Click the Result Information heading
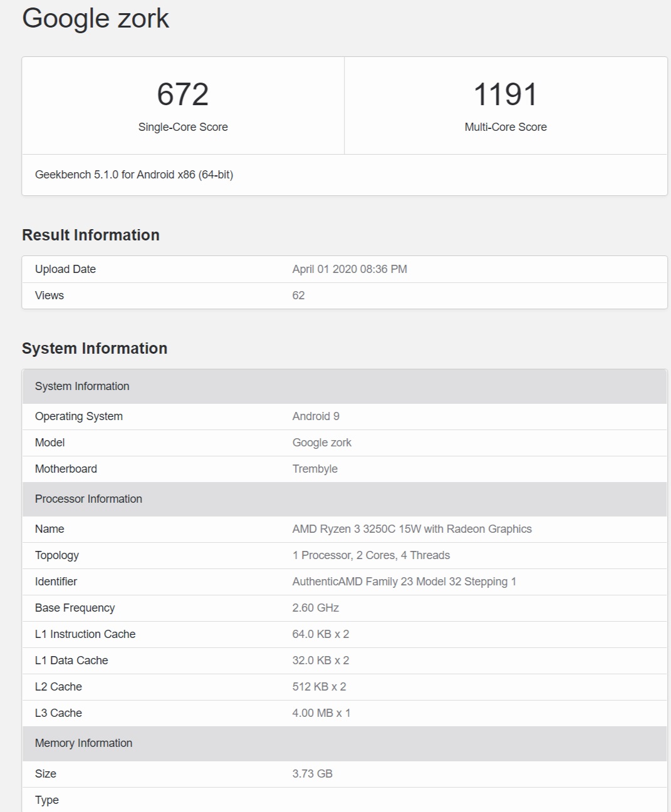Screen dimensions: 671x812 tap(91, 235)
